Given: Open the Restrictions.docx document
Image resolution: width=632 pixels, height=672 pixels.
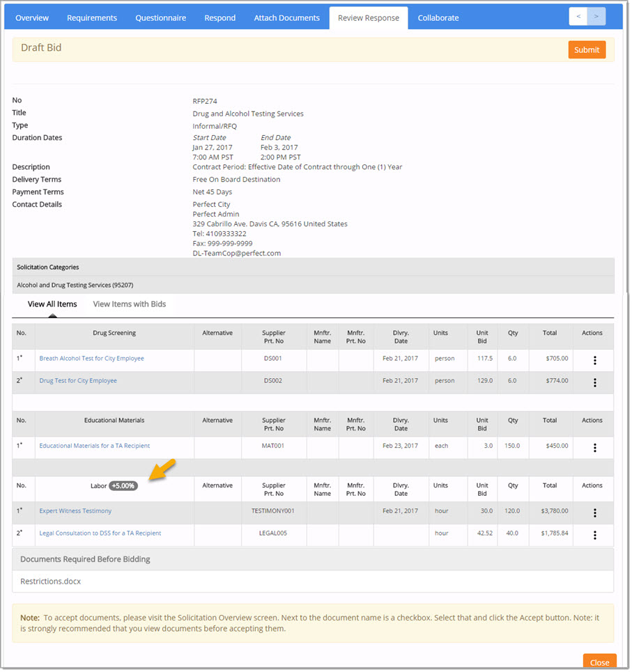Looking at the screenshot, I should point(50,581).
